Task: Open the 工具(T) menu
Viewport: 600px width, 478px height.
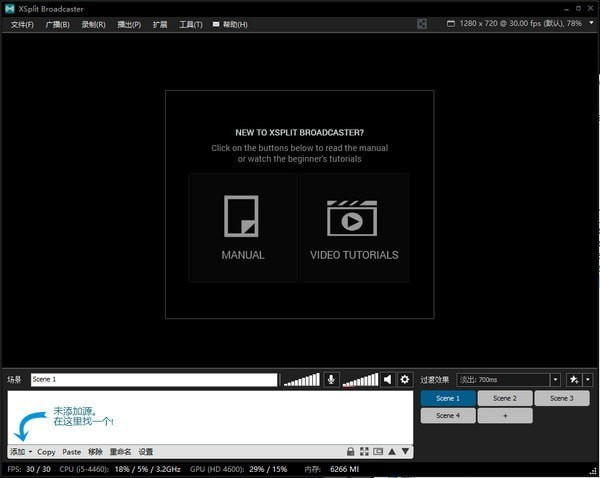Action: click(x=191, y=24)
